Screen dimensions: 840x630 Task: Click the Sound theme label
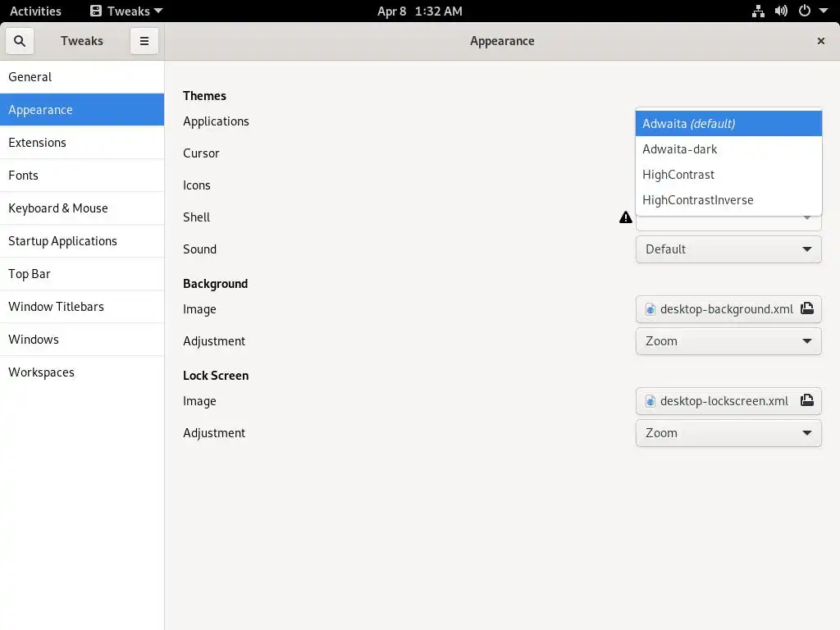coord(199,249)
